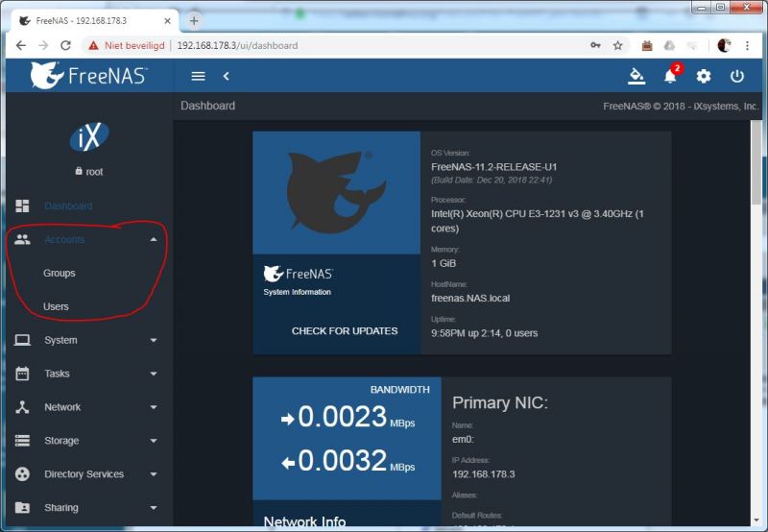Click the System laptop icon in the sidebar
This screenshot has width=768, height=532.
click(x=22, y=340)
